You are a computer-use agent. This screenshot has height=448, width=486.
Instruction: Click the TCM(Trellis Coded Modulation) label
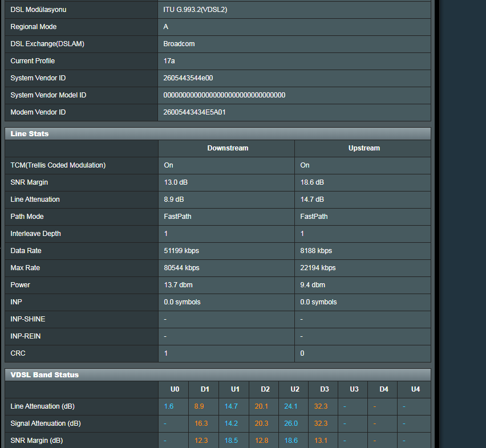[58, 165]
